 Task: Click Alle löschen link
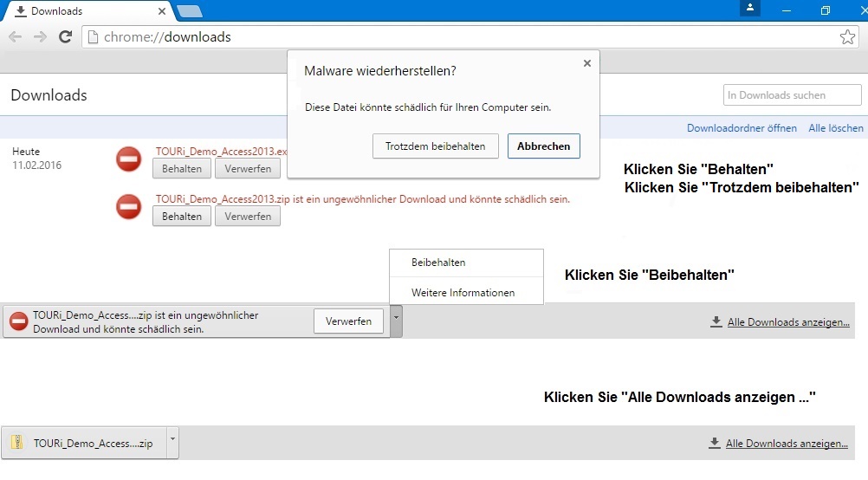pos(835,128)
